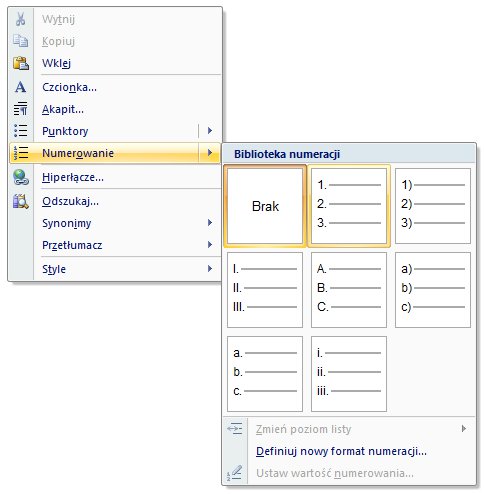Click the font letter A icon
484x494 pixels.
point(20,87)
